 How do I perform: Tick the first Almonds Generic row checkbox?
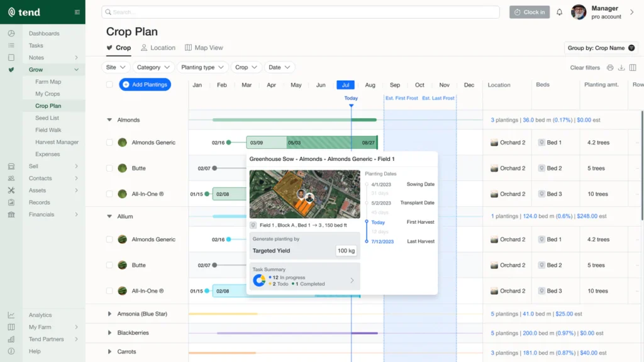tap(109, 143)
